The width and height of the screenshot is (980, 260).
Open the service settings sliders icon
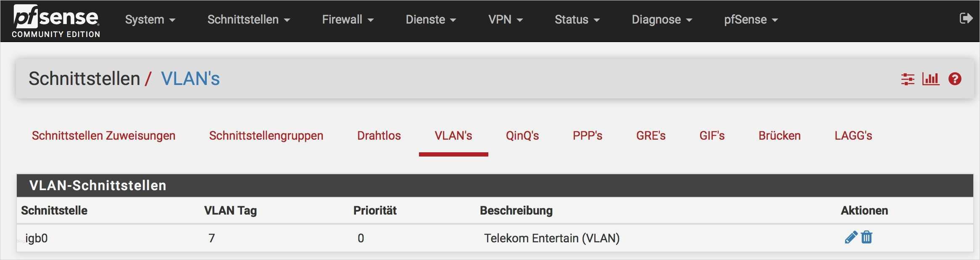click(x=908, y=79)
